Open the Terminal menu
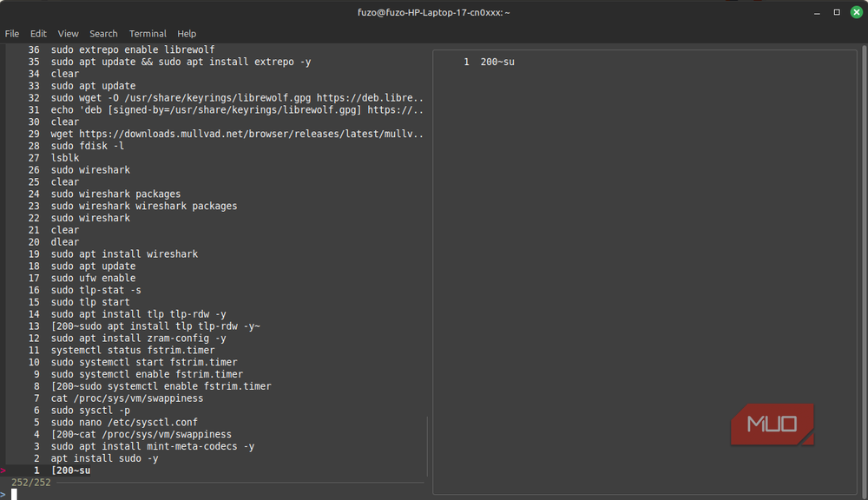The width and height of the screenshot is (868, 500). [148, 34]
